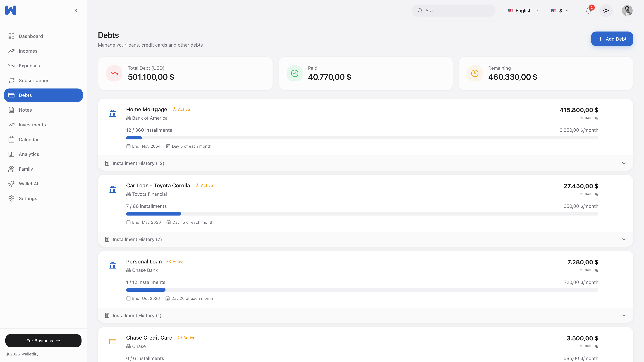644x362 pixels.
Task: Open Wallet AI from the sidebar
Action: (x=28, y=184)
